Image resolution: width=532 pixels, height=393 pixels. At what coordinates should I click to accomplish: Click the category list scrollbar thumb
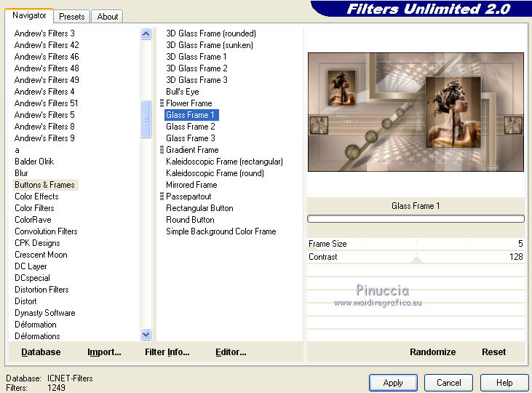[x=146, y=119]
